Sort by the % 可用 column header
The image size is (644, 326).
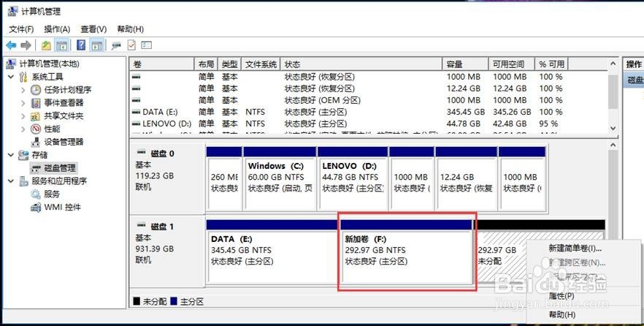551,64
